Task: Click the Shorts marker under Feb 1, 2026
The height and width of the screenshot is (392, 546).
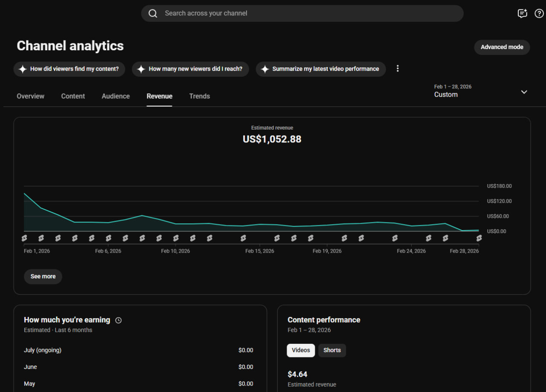Action: pos(24,238)
